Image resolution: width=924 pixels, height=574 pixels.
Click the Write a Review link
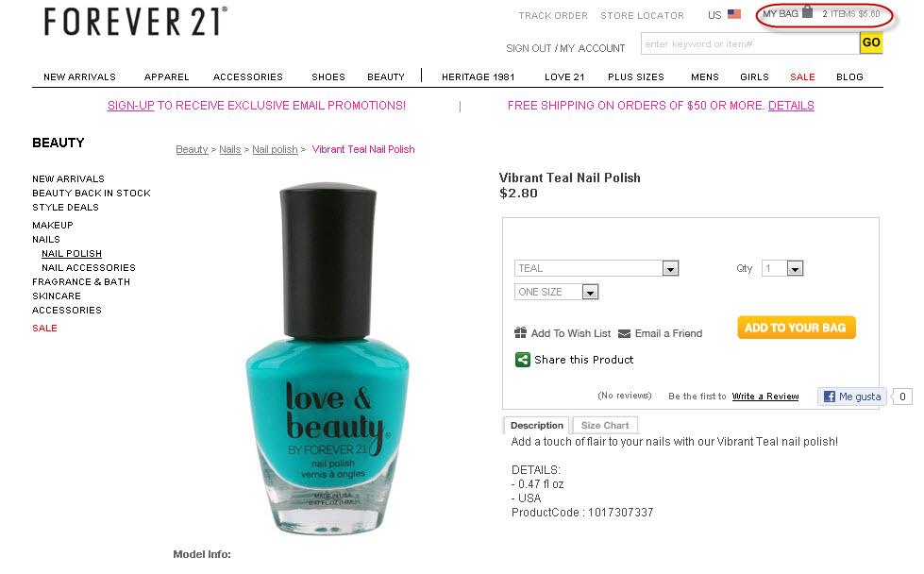coord(764,397)
